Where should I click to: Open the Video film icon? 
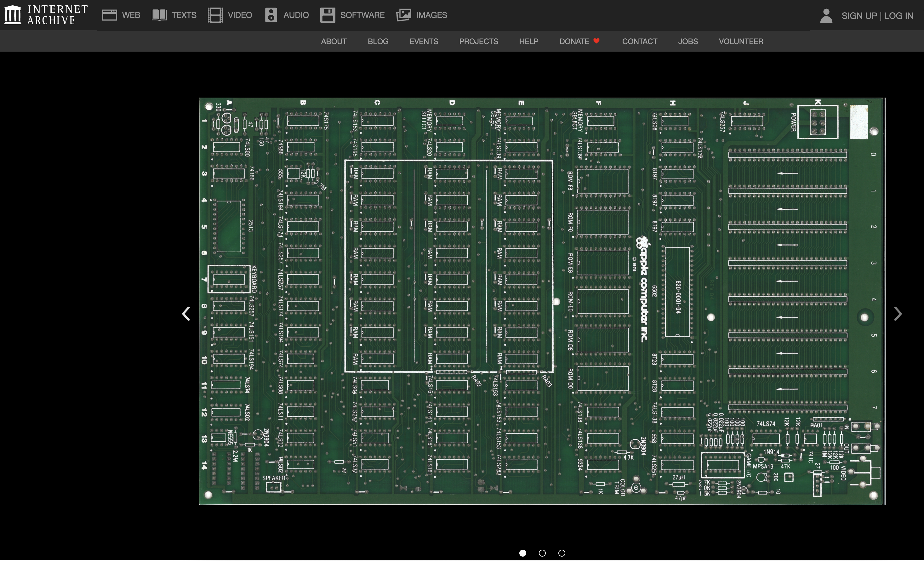pos(215,15)
